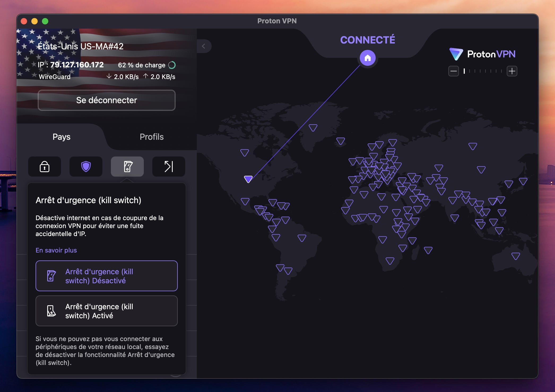Click the home icon above the connection line
This screenshot has width=555, height=392.
point(368,58)
